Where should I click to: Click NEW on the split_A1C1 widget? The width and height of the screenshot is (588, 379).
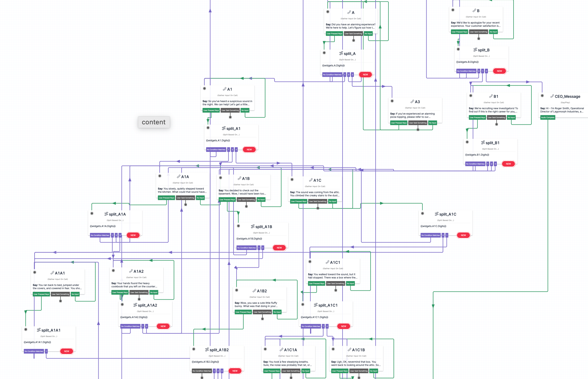point(344,326)
